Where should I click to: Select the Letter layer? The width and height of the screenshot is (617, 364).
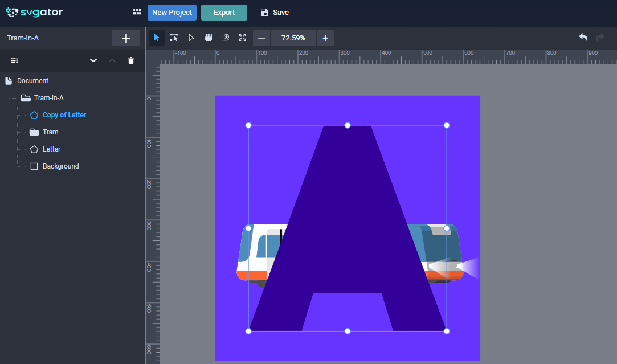(x=51, y=149)
